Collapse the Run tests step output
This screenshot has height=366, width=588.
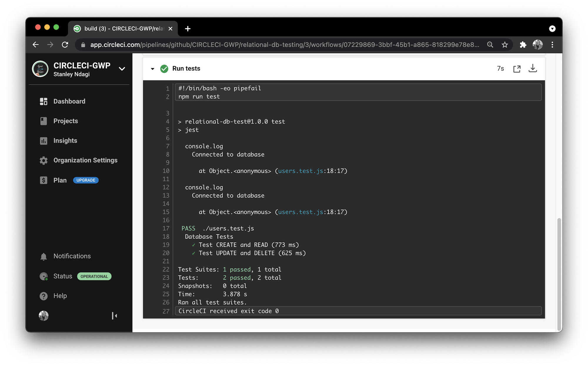(153, 68)
